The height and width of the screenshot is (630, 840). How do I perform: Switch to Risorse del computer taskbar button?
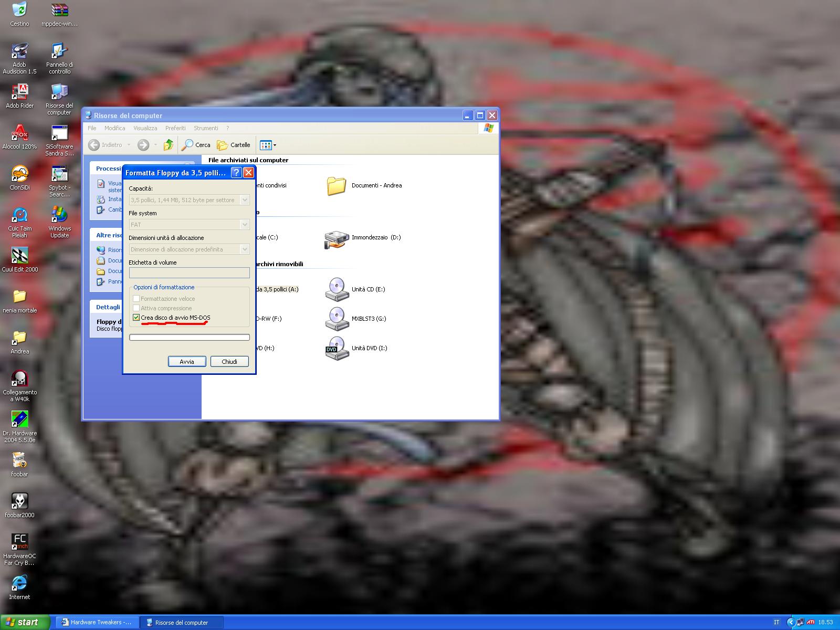pyautogui.click(x=182, y=623)
